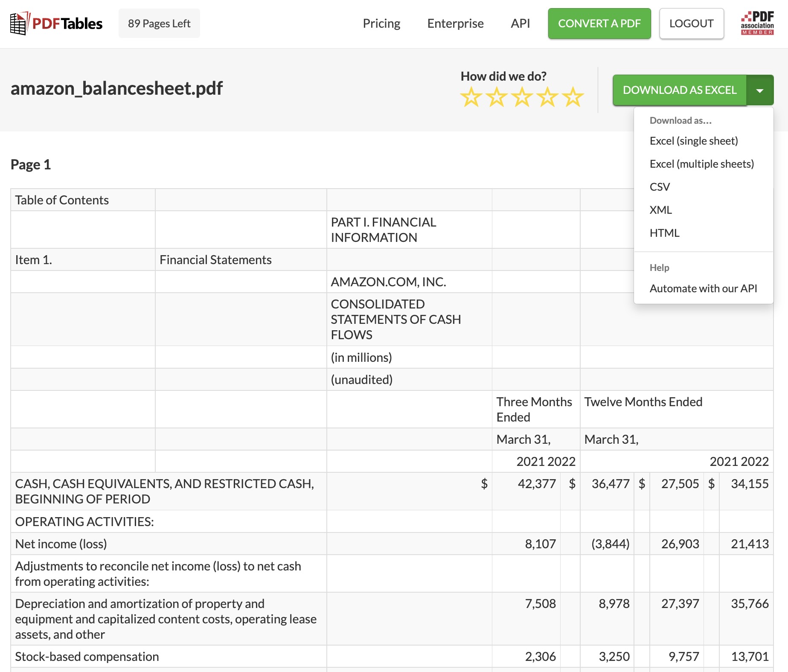Viewport: 788px width, 672px height.
Task: Open the Pricing page
Action: click(381, 23)
